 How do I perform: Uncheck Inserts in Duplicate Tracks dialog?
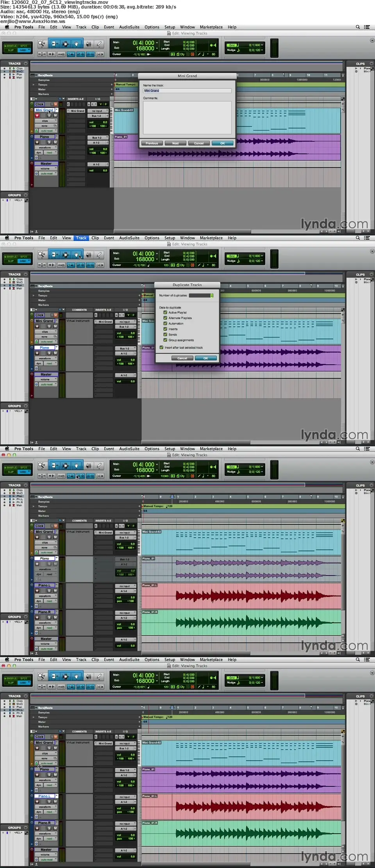(165, 329)
